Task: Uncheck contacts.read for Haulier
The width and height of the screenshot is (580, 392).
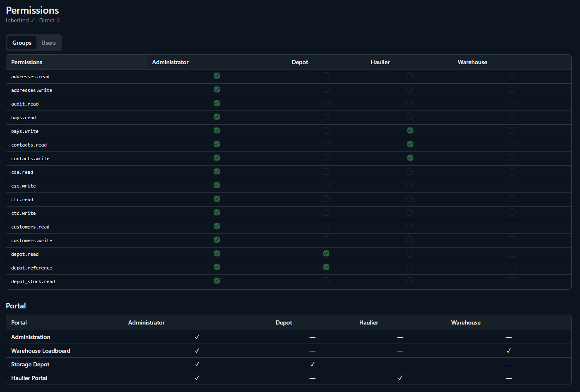Action: (x=410, y=144)
